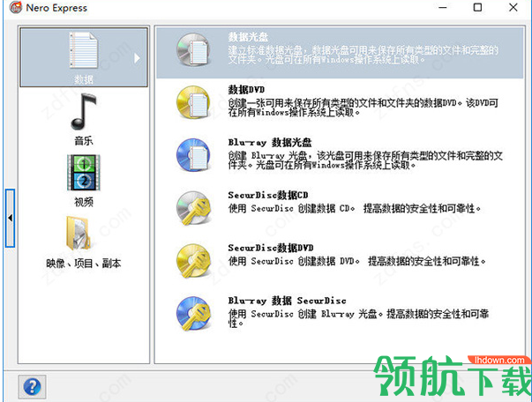Choose the SecurDisc数据DVD title

click(271, 248)
